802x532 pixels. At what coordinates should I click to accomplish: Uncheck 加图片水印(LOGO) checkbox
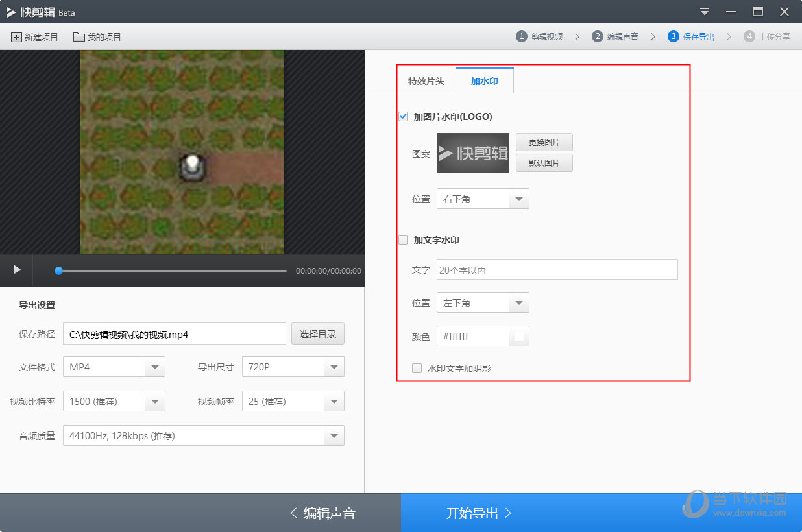pos(404,117)
